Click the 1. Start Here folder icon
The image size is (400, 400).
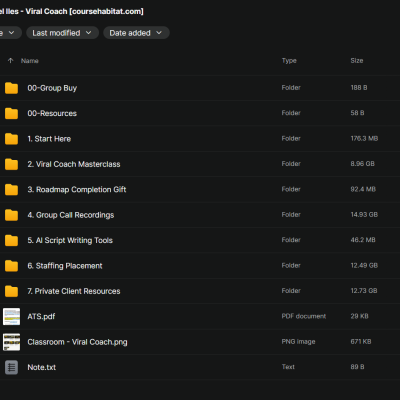(x=11, y=139)
